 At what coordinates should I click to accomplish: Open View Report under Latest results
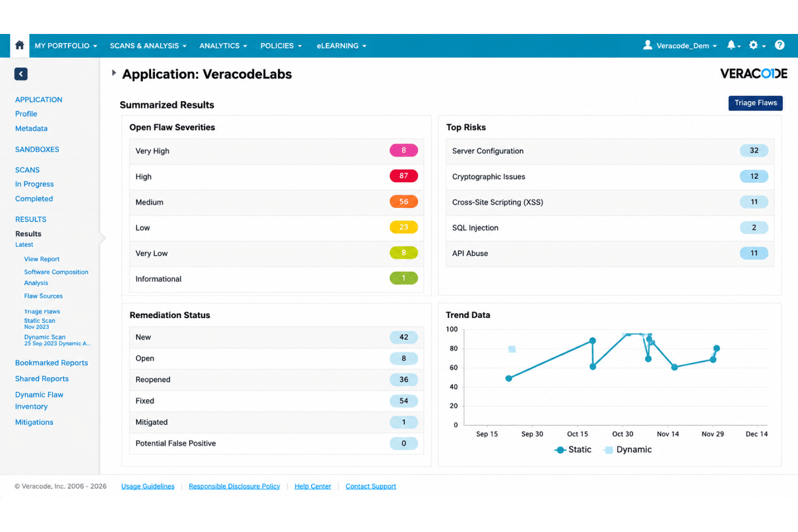(x=42, y=259)
